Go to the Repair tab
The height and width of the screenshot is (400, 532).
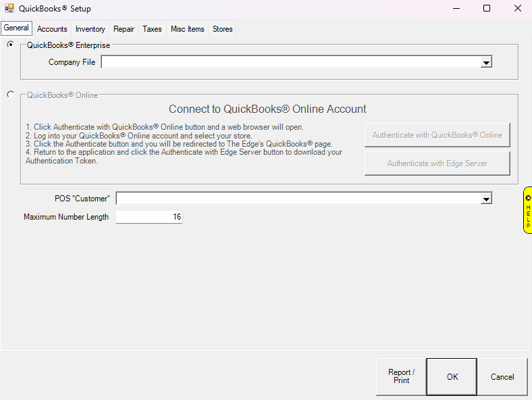coord(124,29)
